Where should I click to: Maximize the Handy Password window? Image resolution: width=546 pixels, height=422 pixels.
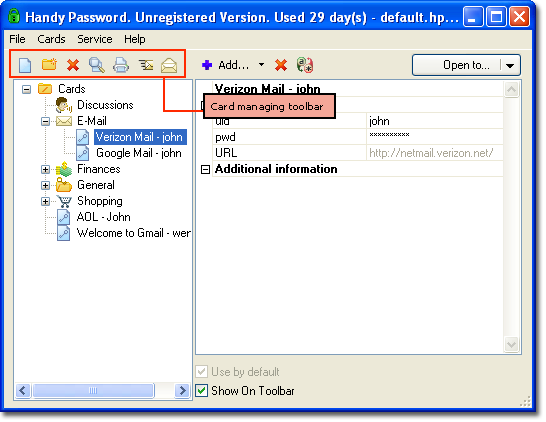tap(496, 17)
